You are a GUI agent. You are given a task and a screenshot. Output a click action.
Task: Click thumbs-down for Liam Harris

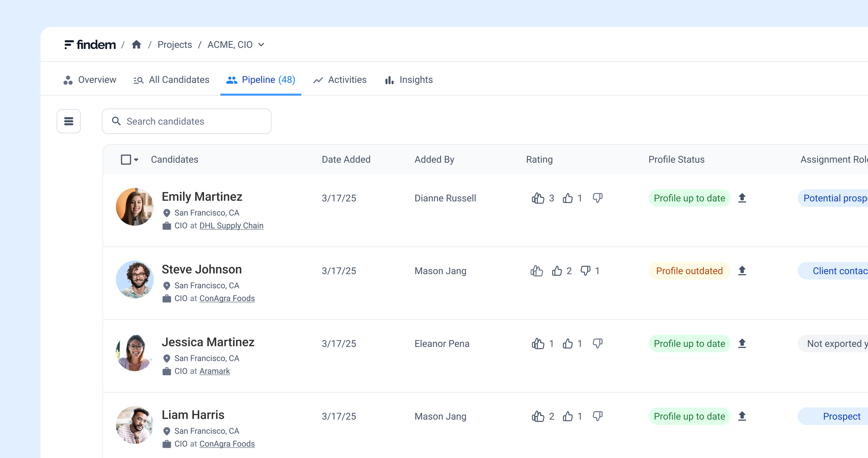coord(598,416)
